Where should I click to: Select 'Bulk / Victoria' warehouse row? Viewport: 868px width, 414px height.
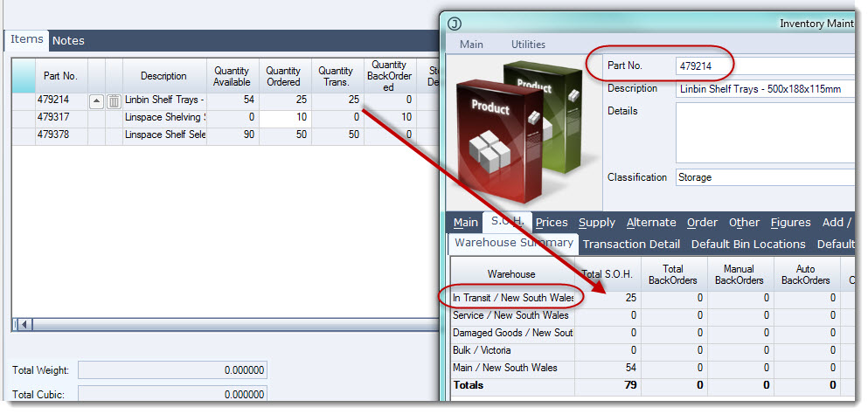click(512, 351)
